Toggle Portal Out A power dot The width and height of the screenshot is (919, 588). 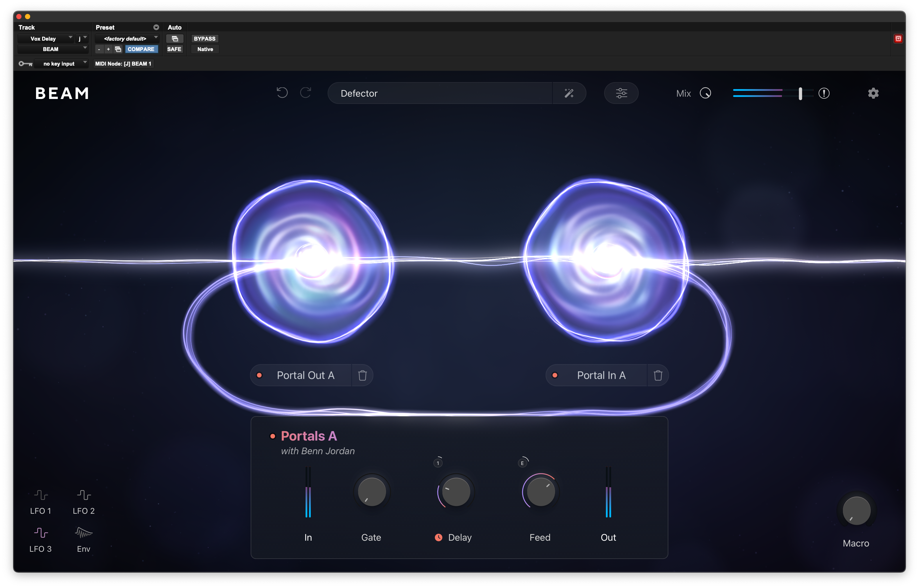pos(259,375)
